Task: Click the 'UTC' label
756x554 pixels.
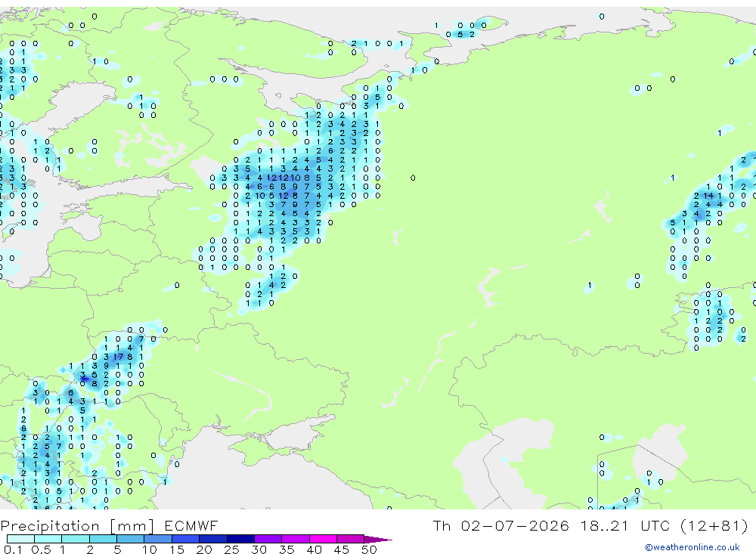Action: (x=657, y=525)
